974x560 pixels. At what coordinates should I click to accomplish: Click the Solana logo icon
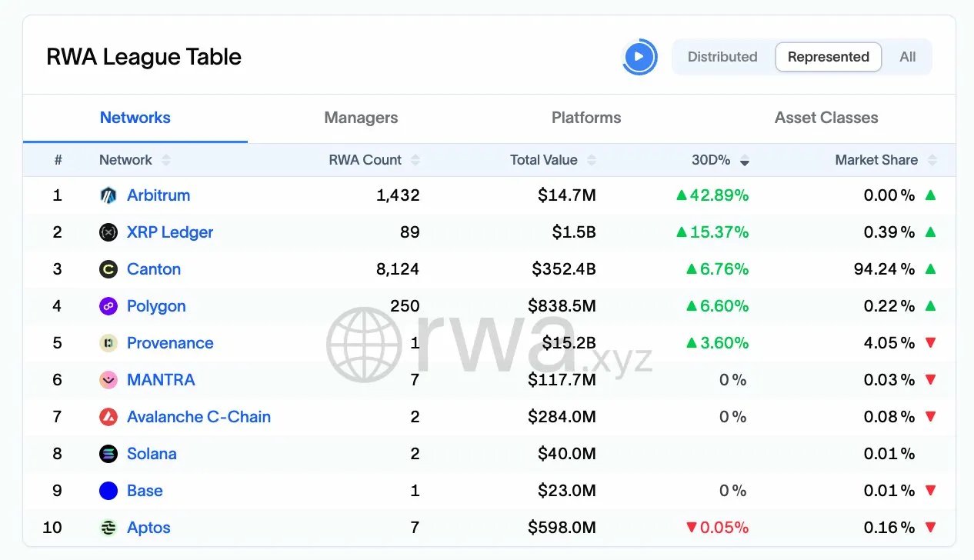point(108,454)
